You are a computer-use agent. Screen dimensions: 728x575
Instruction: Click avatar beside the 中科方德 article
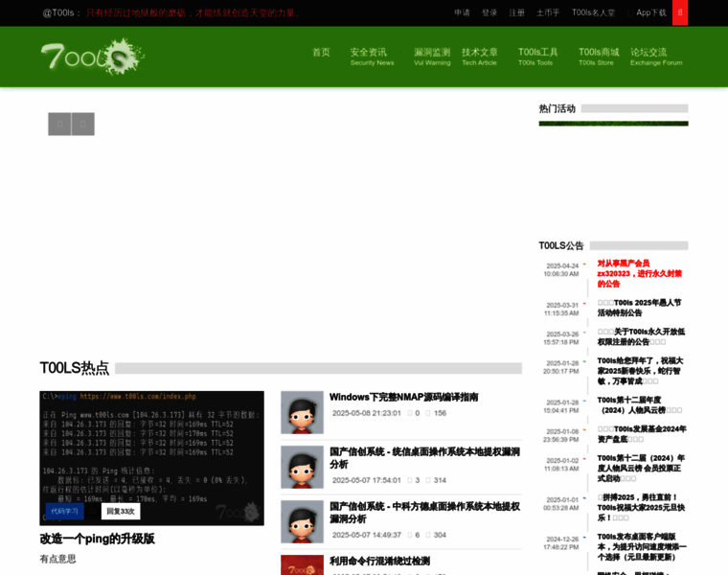pyautogui.click(x=303, y=522)
